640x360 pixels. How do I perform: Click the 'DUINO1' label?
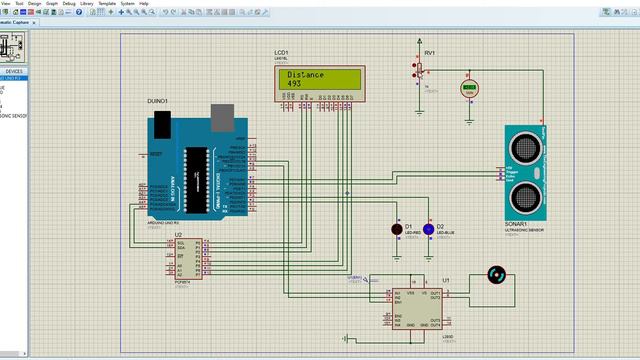tap(158, 101)
